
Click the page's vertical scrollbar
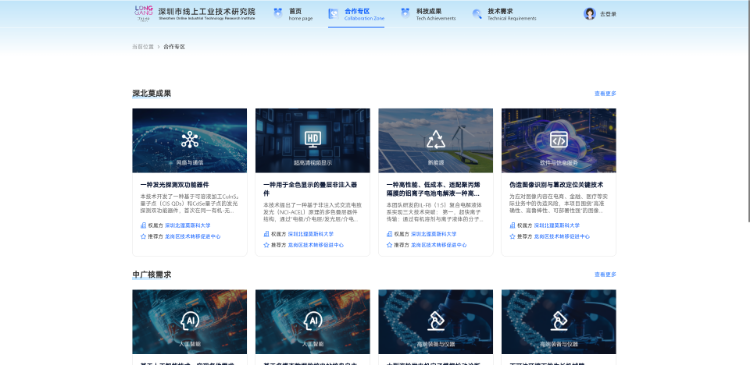pyautogui.click(x=748, y=111)
